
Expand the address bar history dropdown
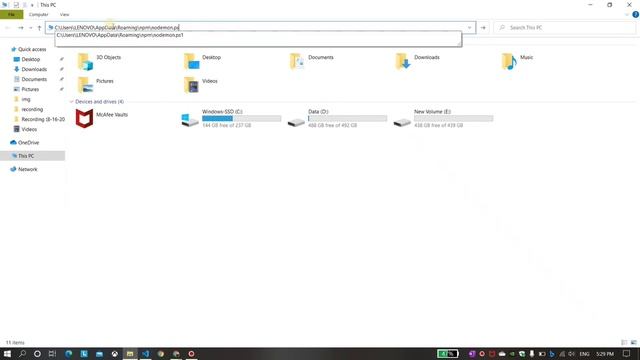point(469,28)
